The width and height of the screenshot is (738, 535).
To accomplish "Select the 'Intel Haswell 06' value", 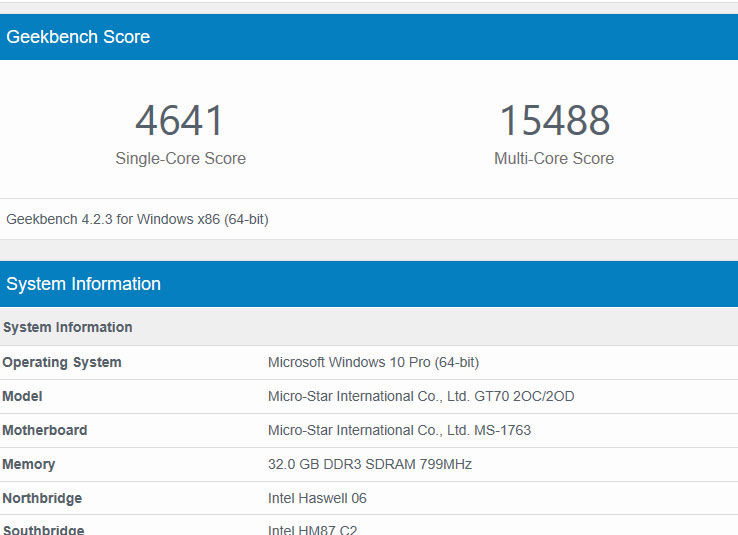I will pos(317,498).
